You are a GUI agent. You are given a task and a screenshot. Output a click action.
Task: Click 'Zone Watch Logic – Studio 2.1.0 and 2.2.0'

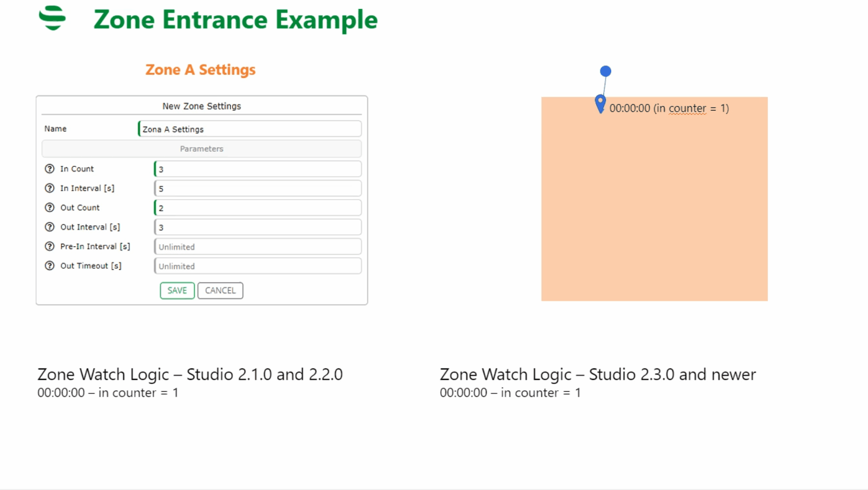click(190, 374)
